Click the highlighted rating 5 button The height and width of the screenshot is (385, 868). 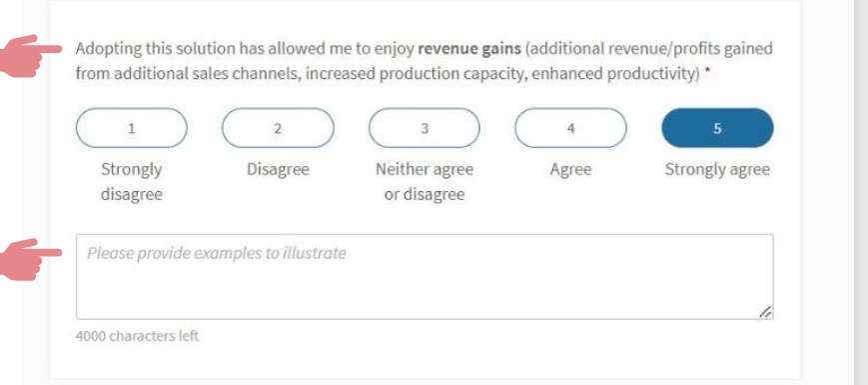(x=717, y=128)
